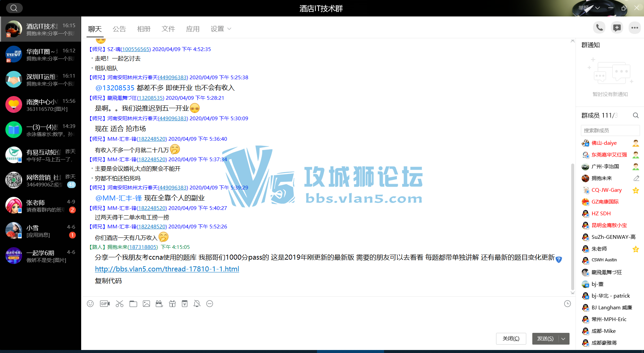The width and height of the screenshot is (644, 353).
Task: Open the emoji picker smiley icon
Action: [90, 304]
